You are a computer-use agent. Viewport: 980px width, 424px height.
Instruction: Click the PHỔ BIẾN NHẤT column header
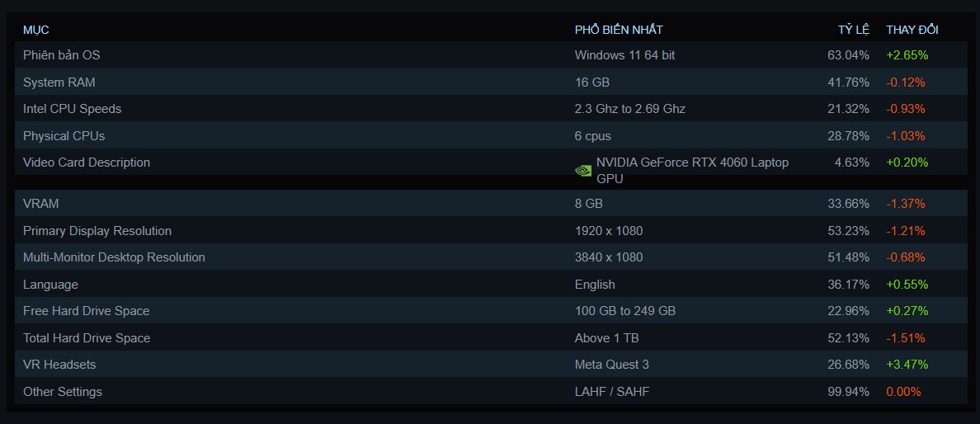pos(619,30)
